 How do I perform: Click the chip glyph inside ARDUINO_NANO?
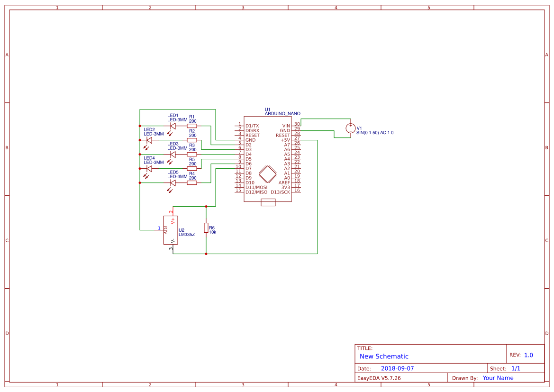tap(269, 174)
